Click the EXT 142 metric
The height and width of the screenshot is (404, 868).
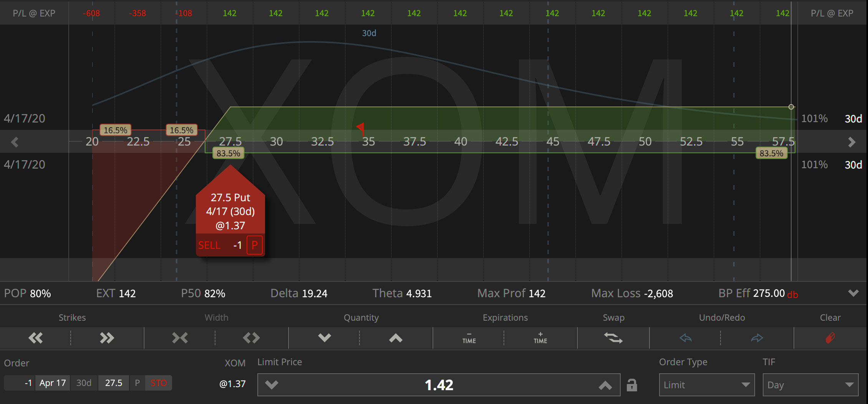coord(116,293)
